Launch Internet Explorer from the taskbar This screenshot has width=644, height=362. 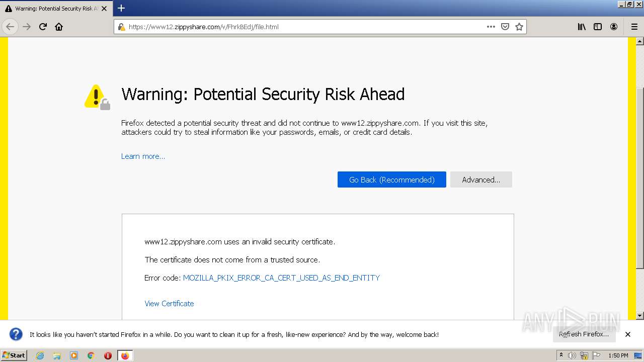tap(40, 355)
